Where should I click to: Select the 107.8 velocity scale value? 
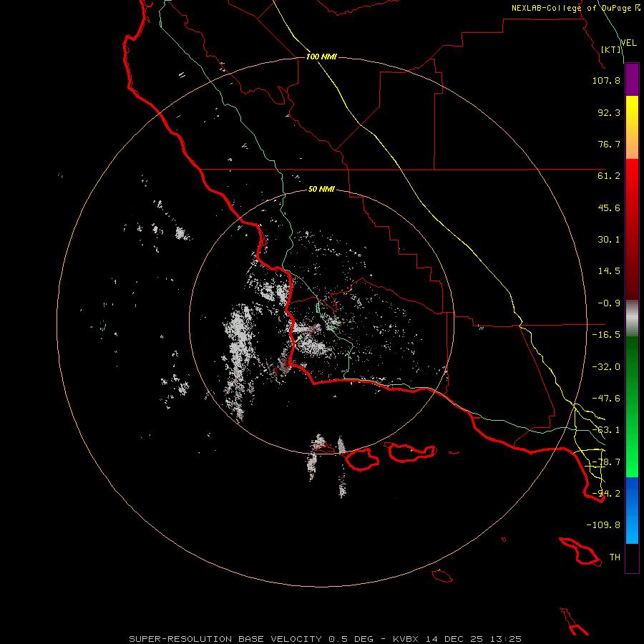(606, 80)
